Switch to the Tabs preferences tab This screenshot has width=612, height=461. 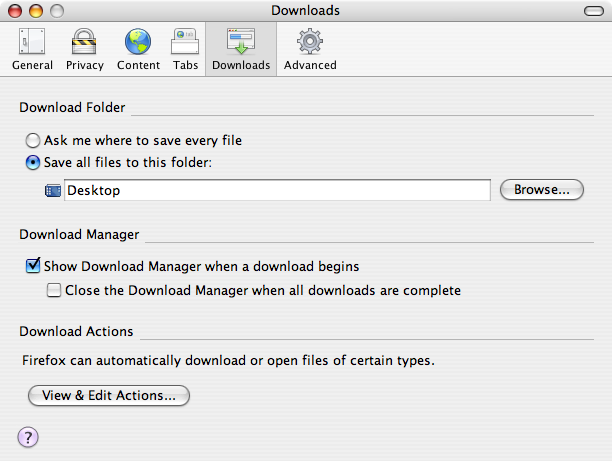[186, 50]
